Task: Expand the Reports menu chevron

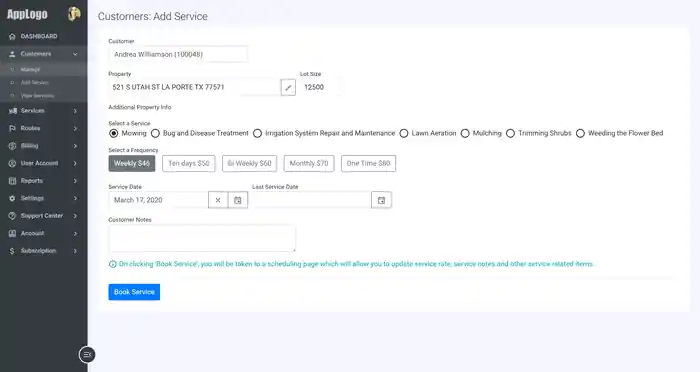Action: [75, 181]
